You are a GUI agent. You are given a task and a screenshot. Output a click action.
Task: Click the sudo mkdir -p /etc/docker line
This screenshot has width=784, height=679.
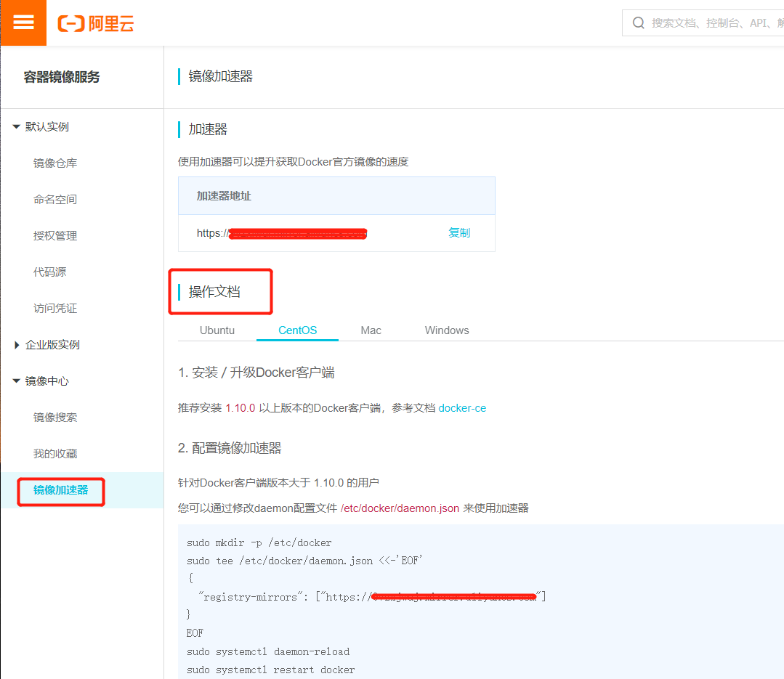pos(259,542)
